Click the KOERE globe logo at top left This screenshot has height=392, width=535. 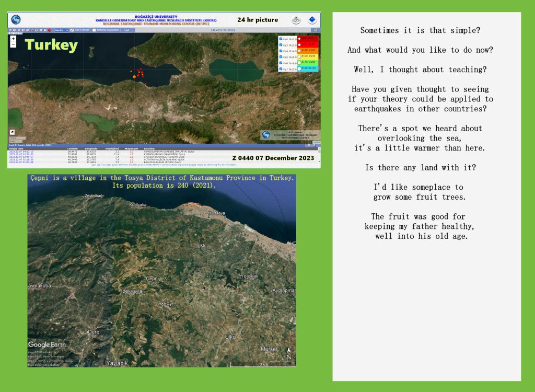tap(16, 20)
